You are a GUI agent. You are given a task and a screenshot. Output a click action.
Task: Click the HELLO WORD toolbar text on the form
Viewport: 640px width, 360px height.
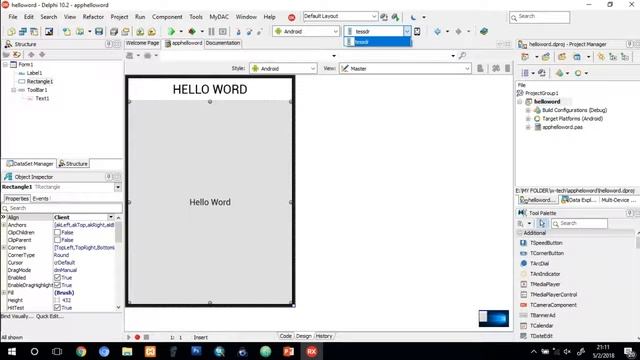point(210,89)
